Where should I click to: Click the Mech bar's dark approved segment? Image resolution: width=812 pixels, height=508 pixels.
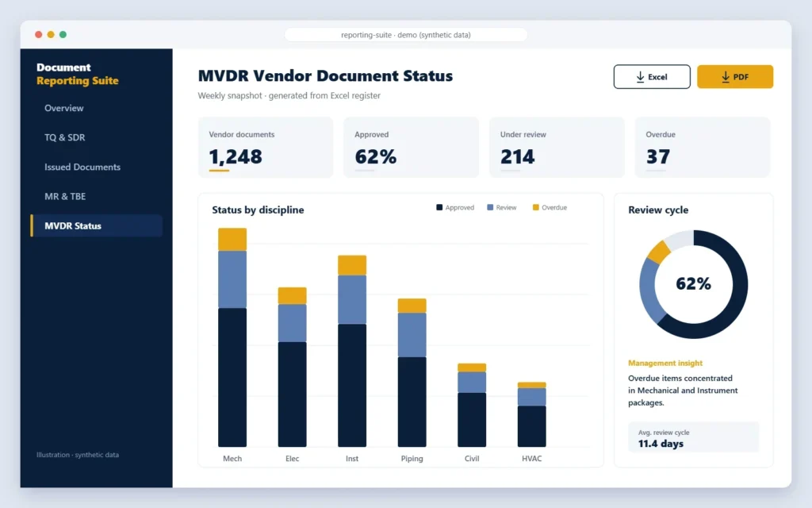232,377
